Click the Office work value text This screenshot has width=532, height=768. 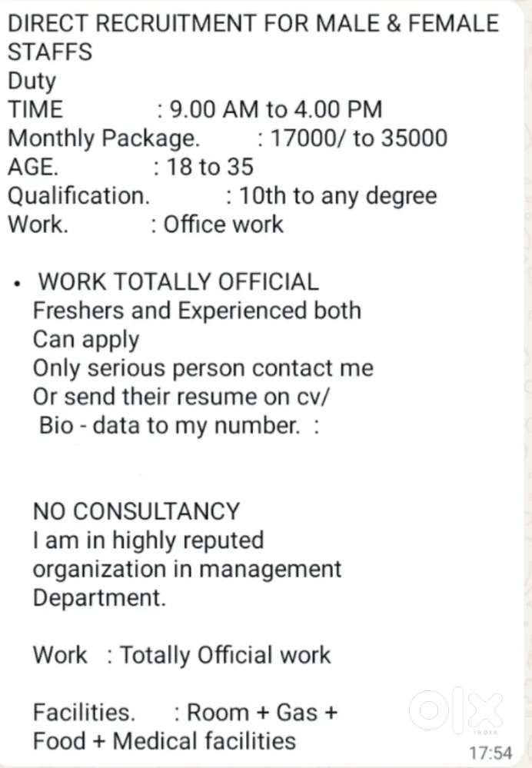coord(223,224)
